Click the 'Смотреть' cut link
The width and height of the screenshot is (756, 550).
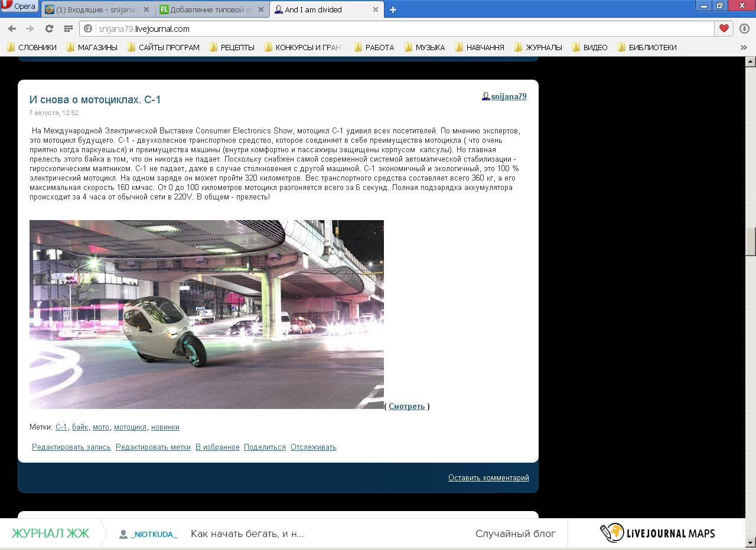[406, 406]
